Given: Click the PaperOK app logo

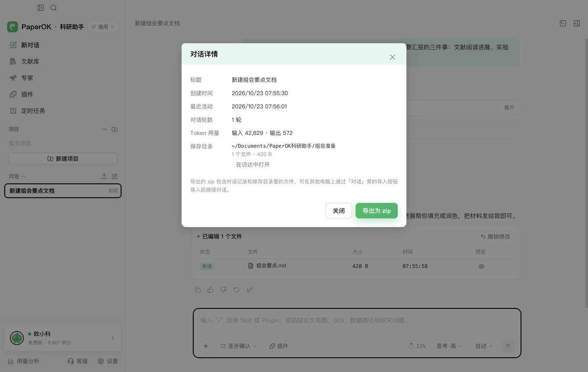Looking at the screenshot, I should [x=13, y=27].
